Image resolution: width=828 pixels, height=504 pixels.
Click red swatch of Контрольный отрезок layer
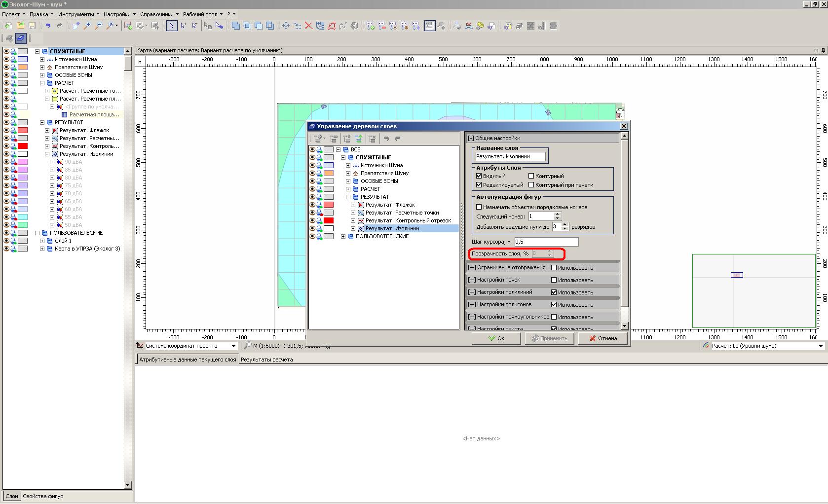(x=328, y=220)
